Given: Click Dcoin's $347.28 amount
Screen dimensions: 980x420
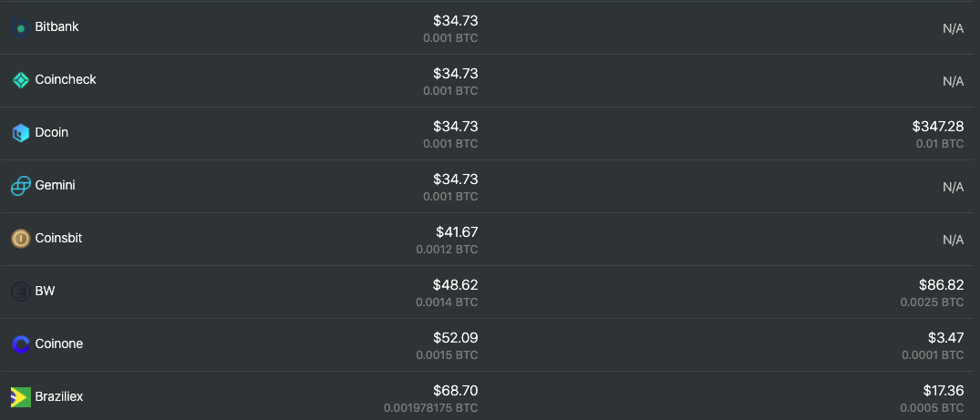Looking at the screenshot, I should 937,127.
